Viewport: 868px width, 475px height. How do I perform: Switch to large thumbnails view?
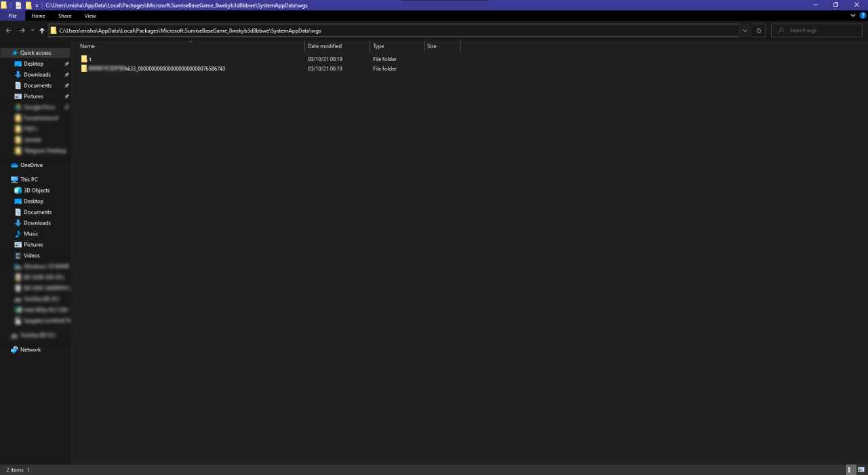coord(861,470)
